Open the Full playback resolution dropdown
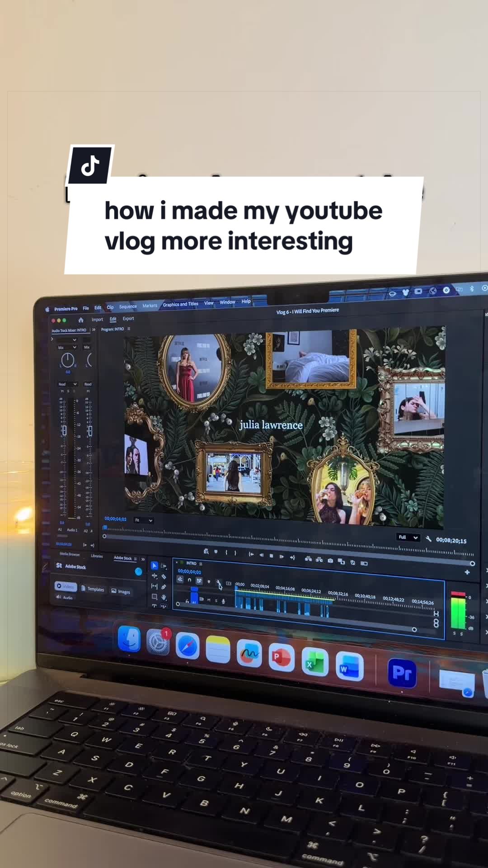The width and height of the screenshot is (488, 868). [408, 538]
